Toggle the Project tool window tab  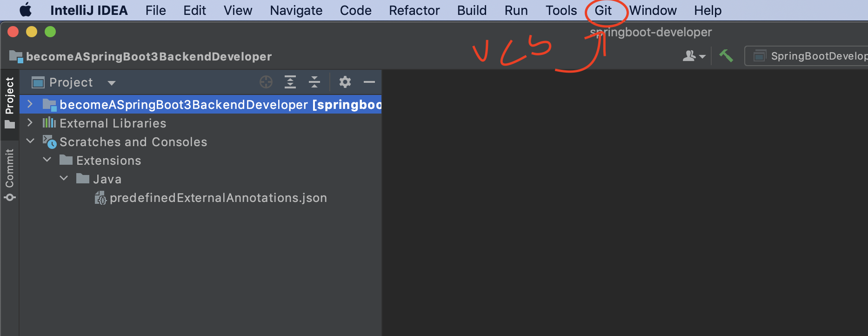tap(9, 103)
